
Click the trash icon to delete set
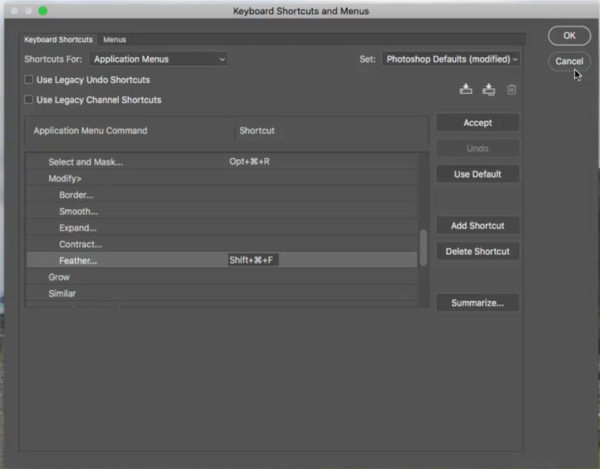(511, 90)
